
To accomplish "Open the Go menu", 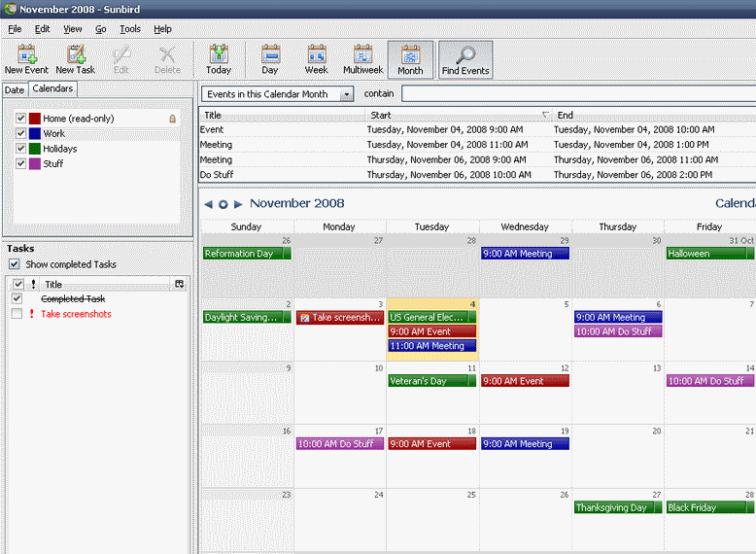I will 101,29.
